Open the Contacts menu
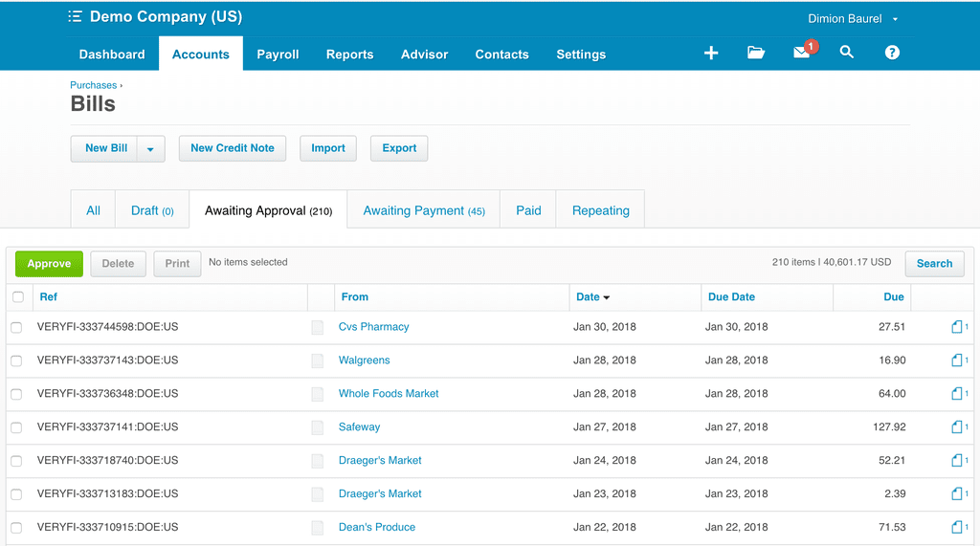 click(x=501, y=55)
